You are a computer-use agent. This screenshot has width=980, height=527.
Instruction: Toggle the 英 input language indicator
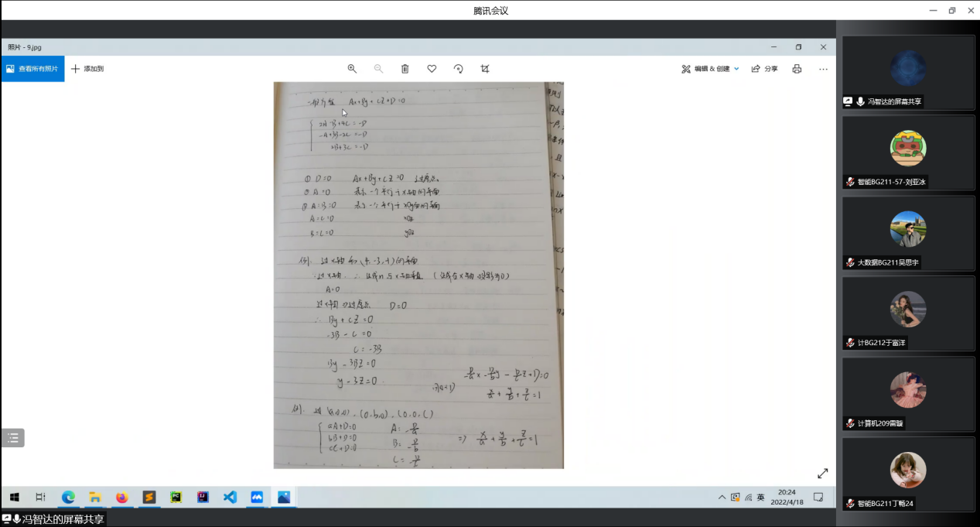click(x=760, y=497)
